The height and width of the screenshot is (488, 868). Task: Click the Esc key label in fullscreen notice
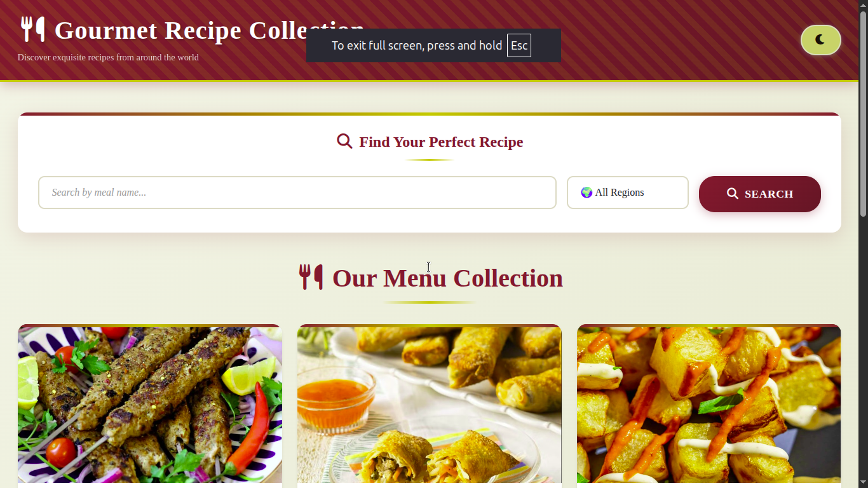pos(519,46)
